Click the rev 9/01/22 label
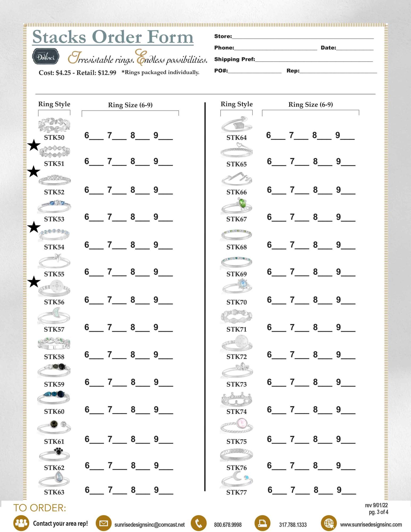411x532 pixels. coord(376,505)
